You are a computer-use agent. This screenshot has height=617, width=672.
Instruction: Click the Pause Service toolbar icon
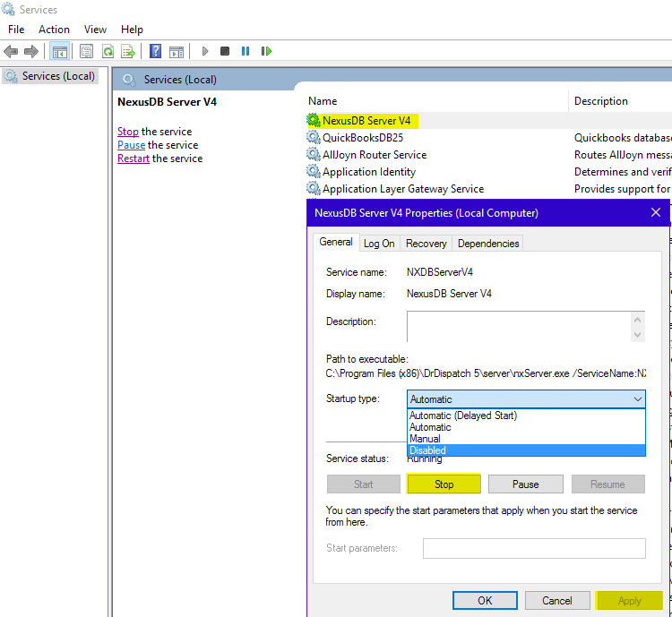(x=246, y=51)
